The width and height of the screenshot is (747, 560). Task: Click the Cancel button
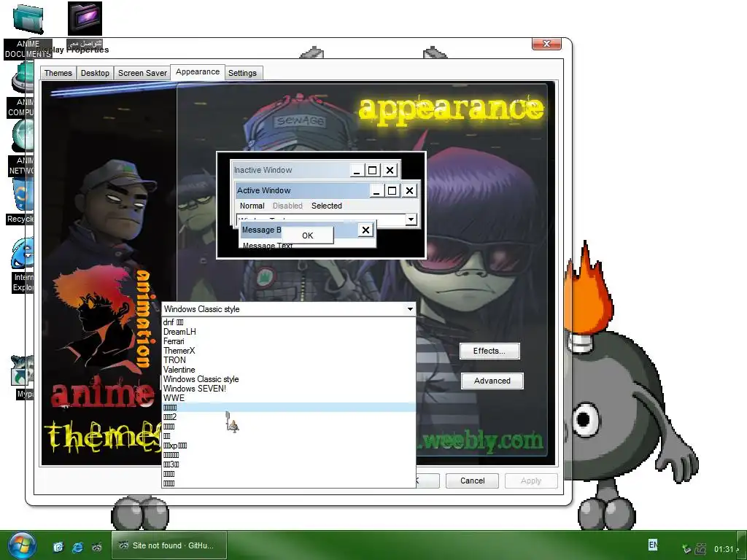[472, 481]
